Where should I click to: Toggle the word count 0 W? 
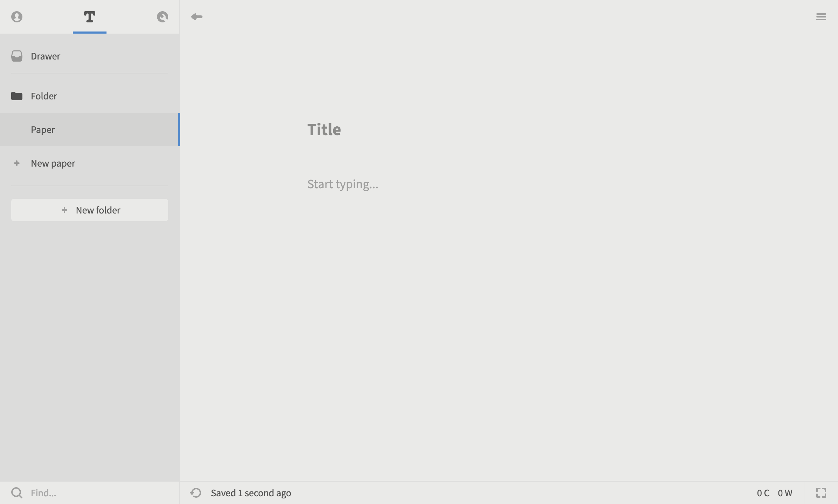(785, 493)
